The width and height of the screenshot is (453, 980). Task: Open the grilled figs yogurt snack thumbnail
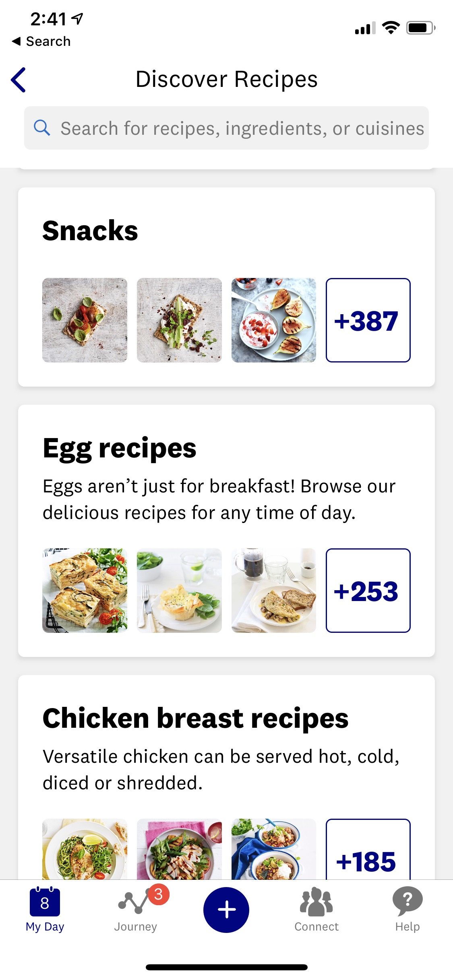click(x=274, y=320)
